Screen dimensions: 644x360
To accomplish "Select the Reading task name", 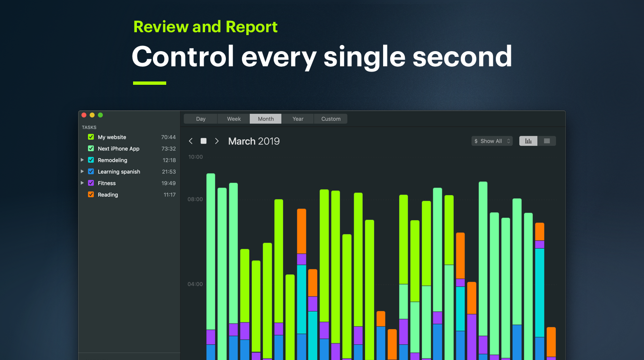I will (108, 195).
